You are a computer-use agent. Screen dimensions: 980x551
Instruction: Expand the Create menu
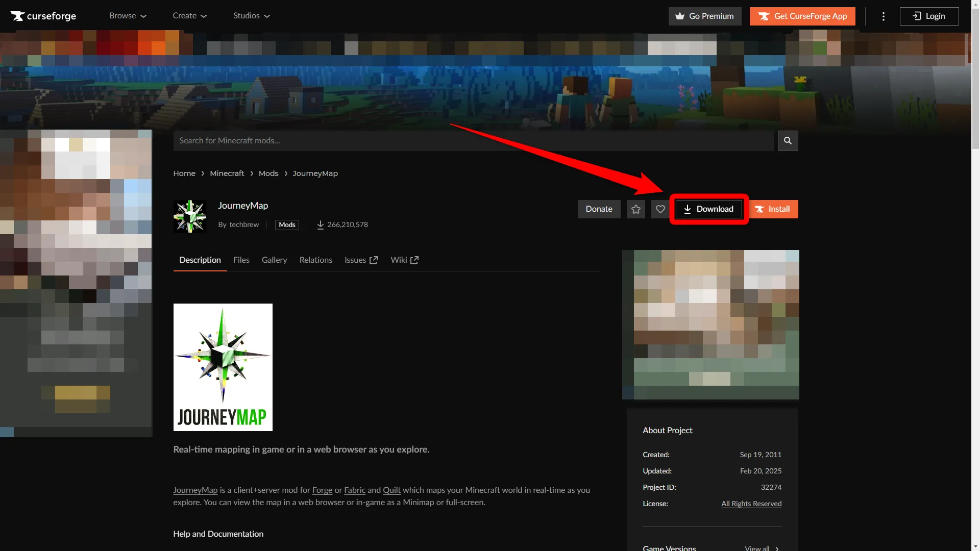[x=189, y=16]
